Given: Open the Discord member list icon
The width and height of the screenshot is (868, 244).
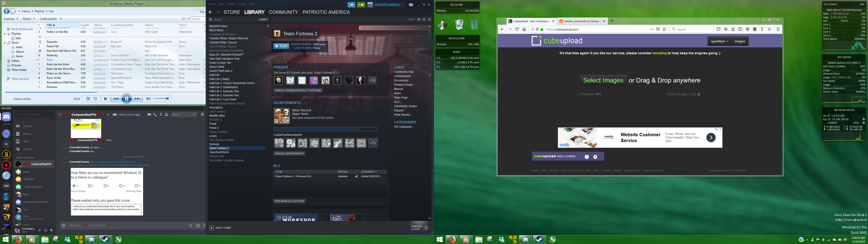Looking at the screenshot, I should 167,115.
